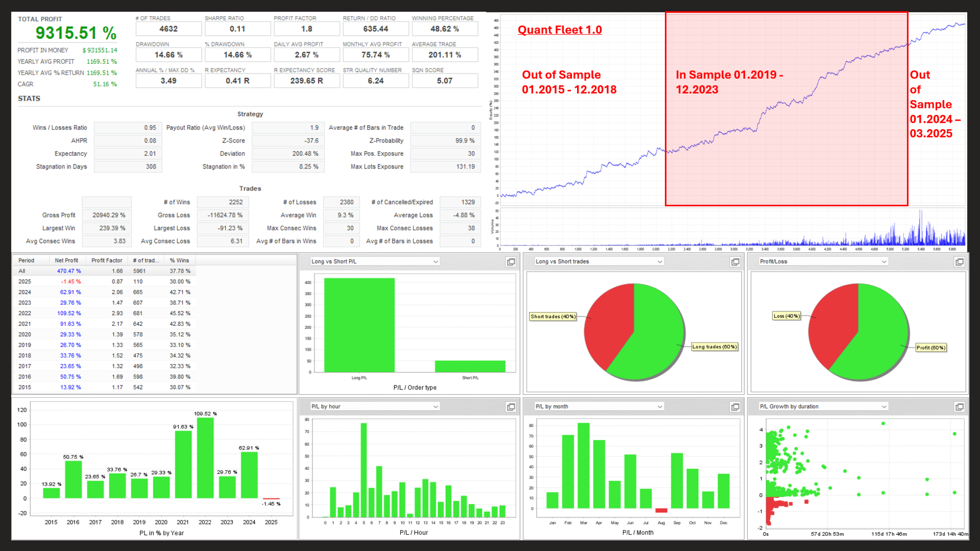Click the Total Profit value 9315.51 %
The image size is (980, 551).
[76, 33]
